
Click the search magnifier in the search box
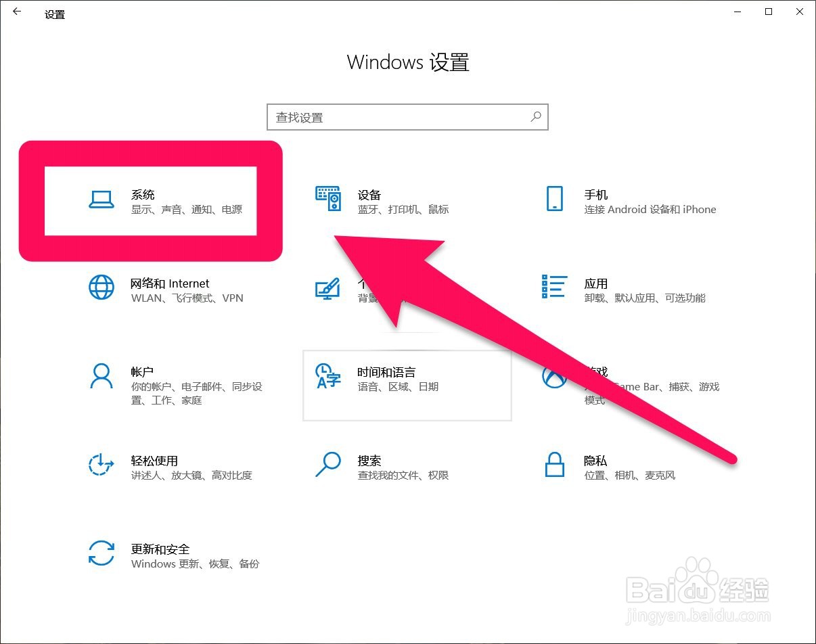click(x=536, y=116)
